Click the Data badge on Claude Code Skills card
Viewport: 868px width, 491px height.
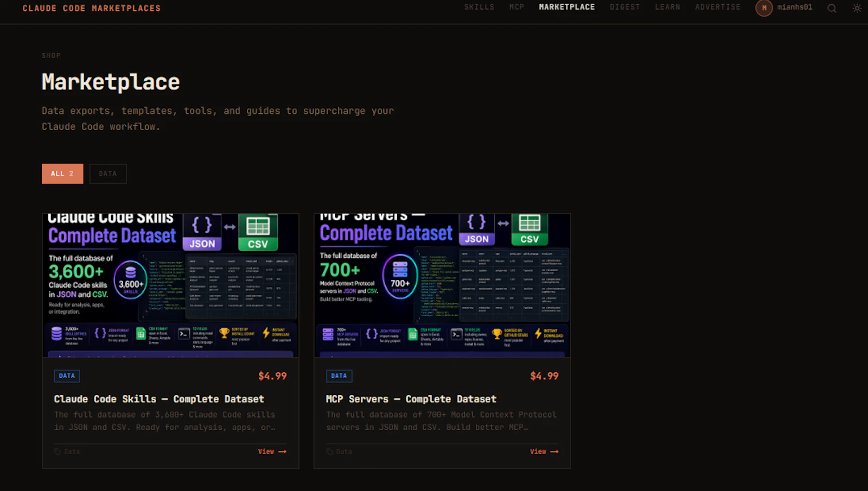[x=67, y=376]
